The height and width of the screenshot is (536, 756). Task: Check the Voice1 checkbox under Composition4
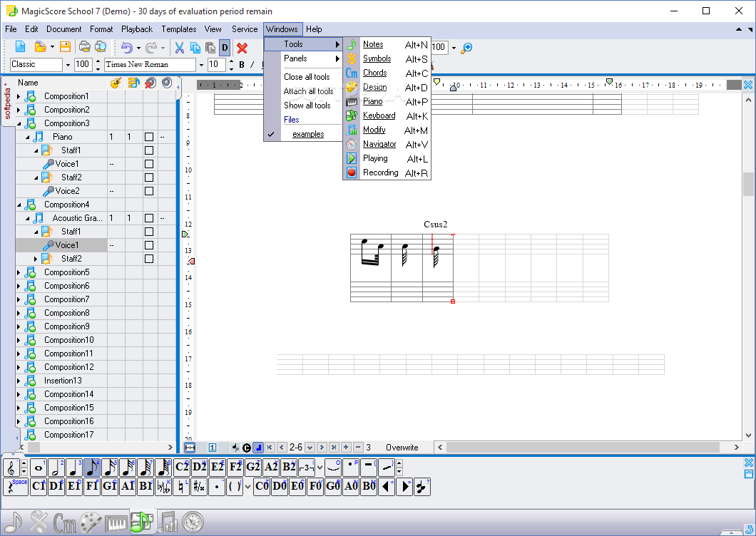click(x=149, y=245)
